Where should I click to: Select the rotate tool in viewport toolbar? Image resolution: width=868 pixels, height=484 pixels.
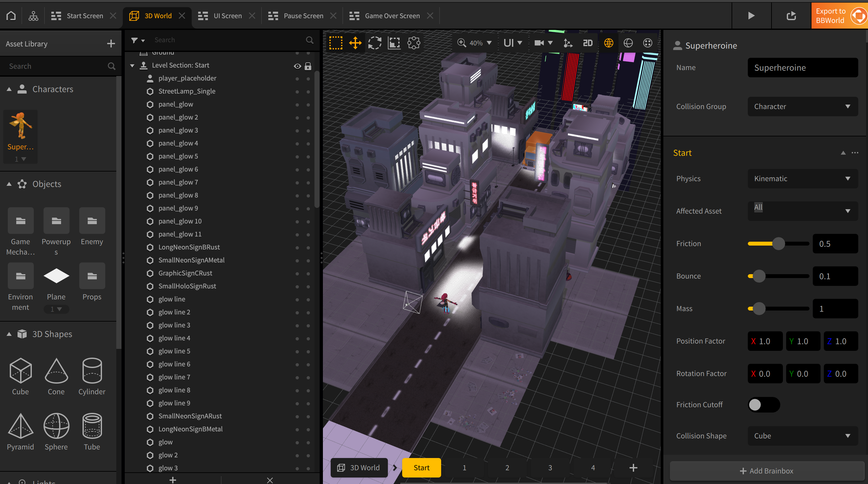[x=375, y=43]
